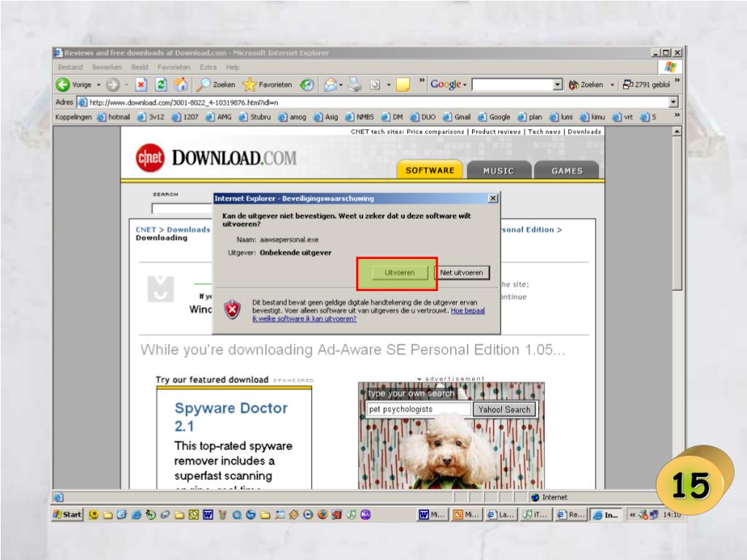Click the red shield warning icon
Screen dimensions: 747x560
coord(233,310)
